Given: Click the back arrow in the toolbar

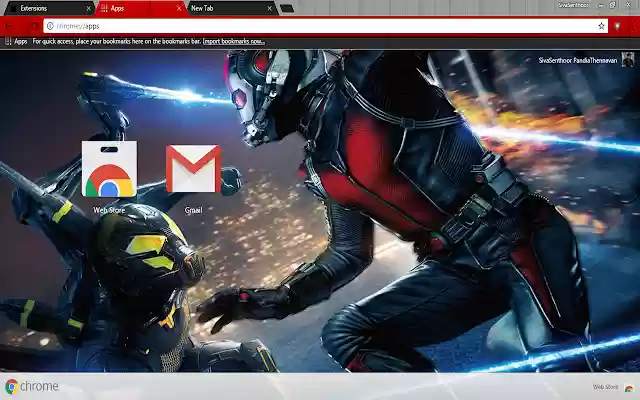Looking at the screenshot, I should click(x=8, y=26).
